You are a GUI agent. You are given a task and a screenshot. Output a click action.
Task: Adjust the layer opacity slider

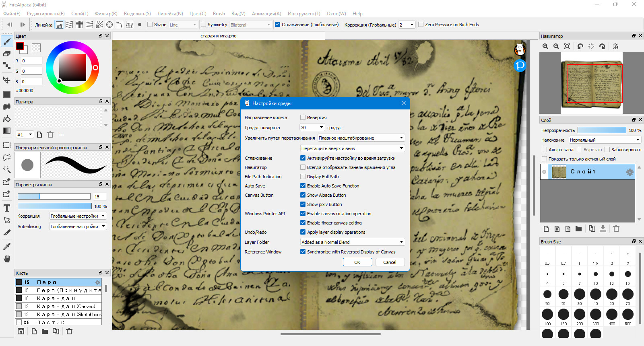(x=602, y=130)
